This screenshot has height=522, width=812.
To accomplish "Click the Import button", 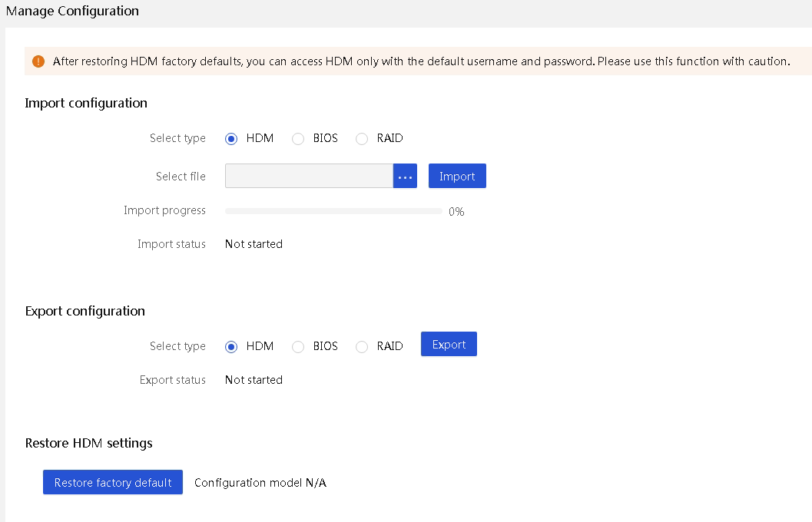I will tap(457, 176).
